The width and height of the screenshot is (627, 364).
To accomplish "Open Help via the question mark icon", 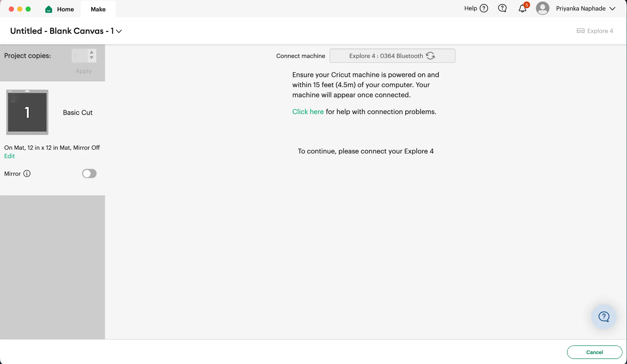I will click(484, 8).
